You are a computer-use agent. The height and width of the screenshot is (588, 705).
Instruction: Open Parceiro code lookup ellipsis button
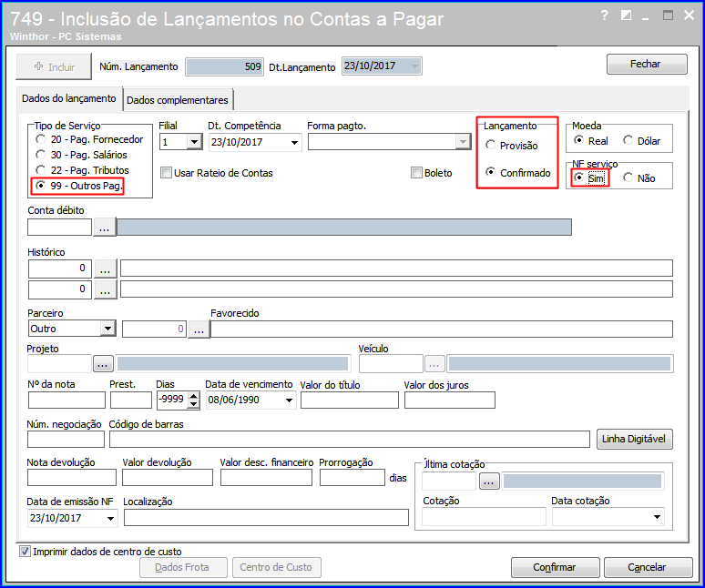[x=199, y=329]
